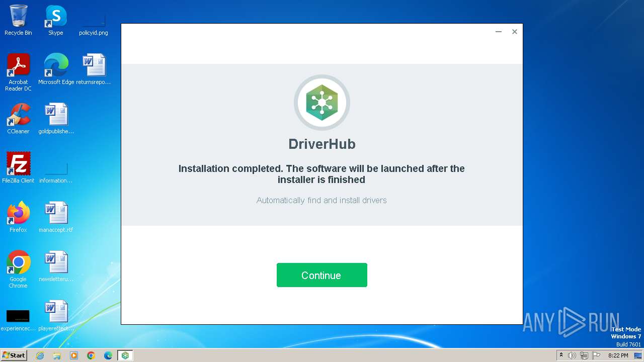Open the Firefox desktop shortcut
644x362 pixels.
18,217
